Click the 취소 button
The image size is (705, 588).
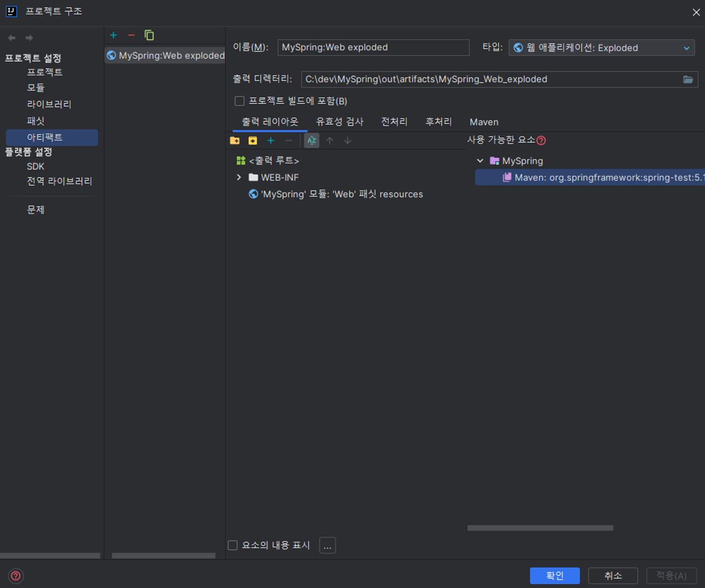coord(613,575)
